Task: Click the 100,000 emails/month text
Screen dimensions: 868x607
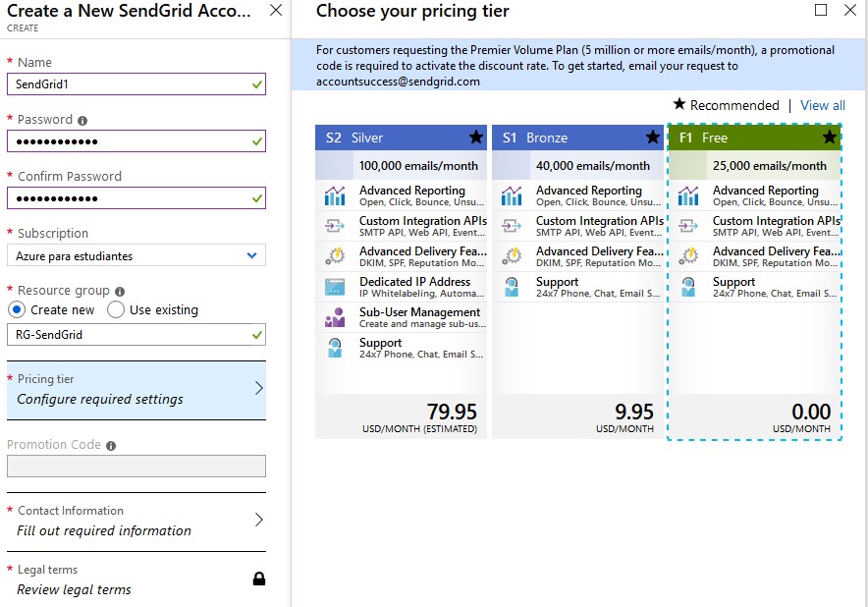Action: (418, 166)
